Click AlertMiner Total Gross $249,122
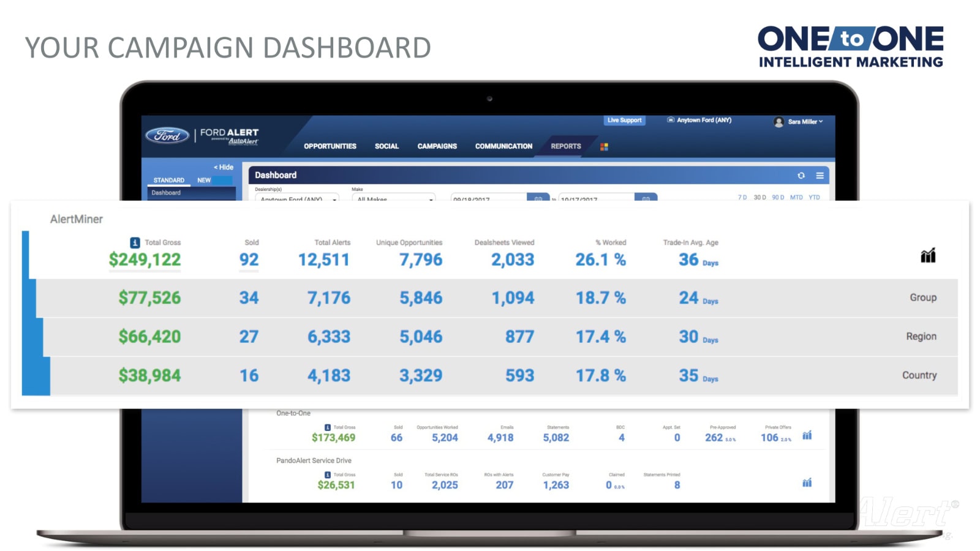This screenshot has width=980, height=551. 145,260
